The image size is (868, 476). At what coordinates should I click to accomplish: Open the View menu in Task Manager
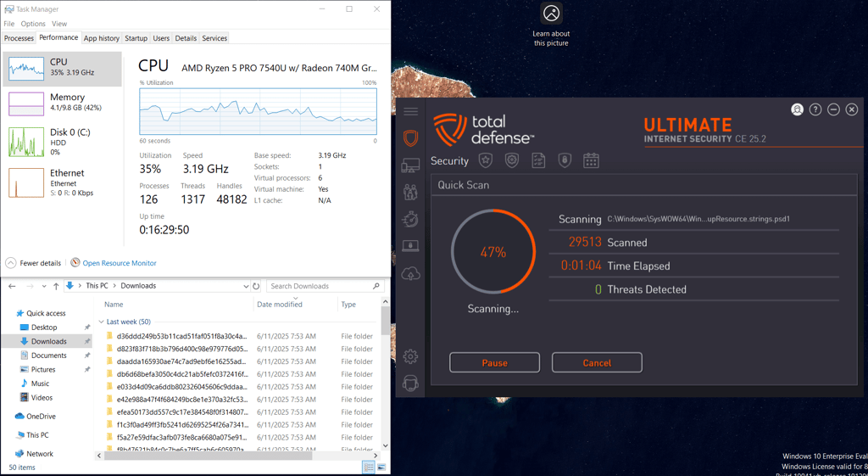click(59, 24)
